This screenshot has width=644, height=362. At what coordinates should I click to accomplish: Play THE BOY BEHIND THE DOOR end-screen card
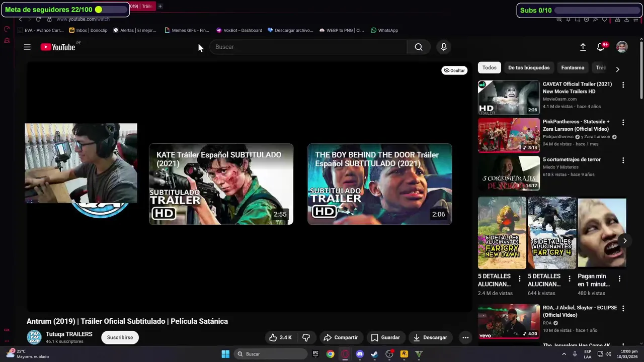[x=380, y=184]
